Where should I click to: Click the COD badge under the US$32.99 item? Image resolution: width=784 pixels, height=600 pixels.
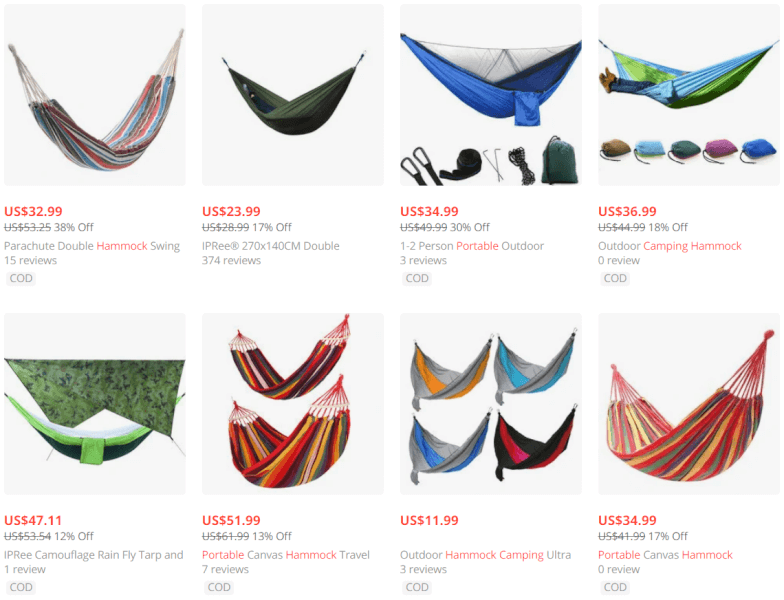click(21, 278)
